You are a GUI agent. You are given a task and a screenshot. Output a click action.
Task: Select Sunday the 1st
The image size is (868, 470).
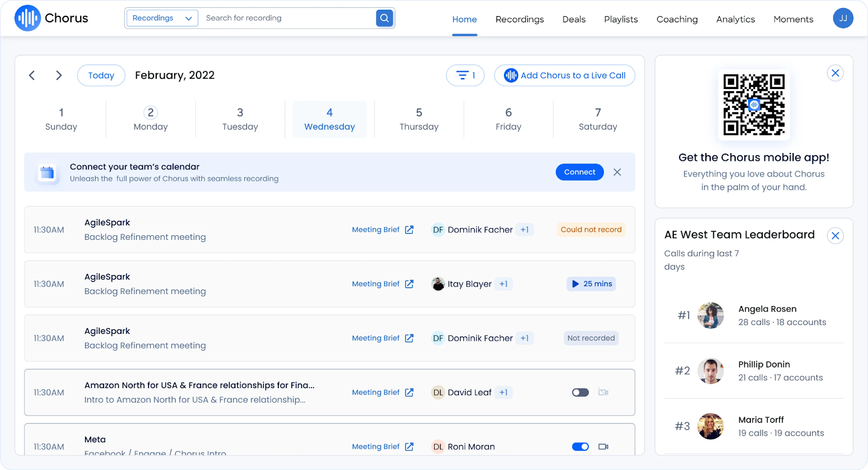[61, 119]
